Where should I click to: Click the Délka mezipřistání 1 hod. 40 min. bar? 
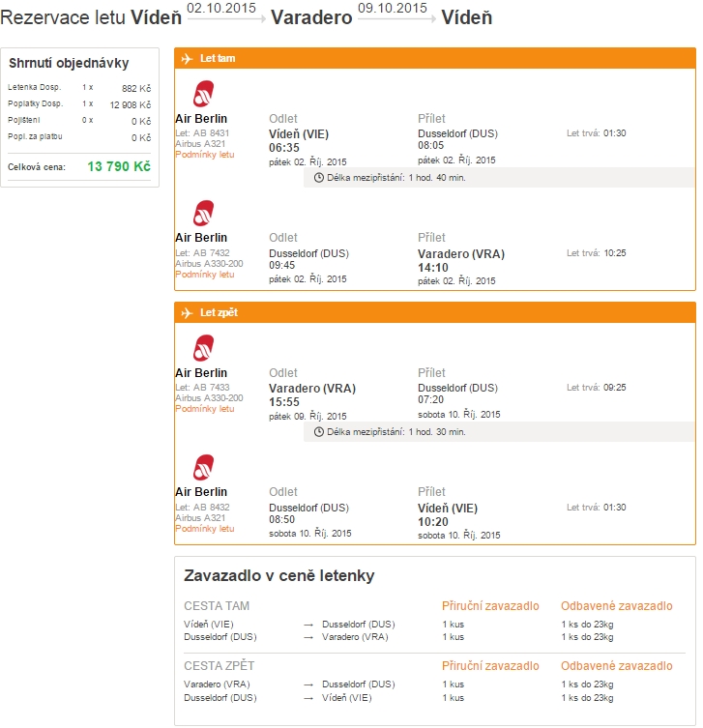[x=499, y=177]
